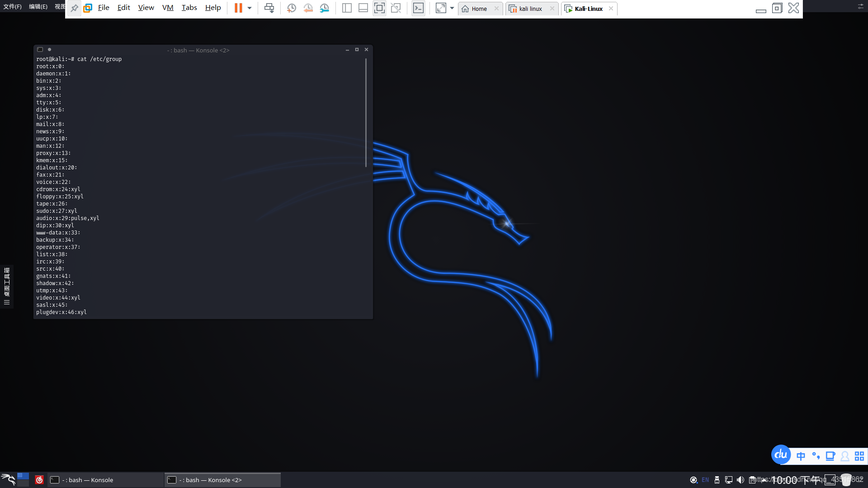Click the VMware Workstation logo icon
868x488 pixels.
point(88,8)
